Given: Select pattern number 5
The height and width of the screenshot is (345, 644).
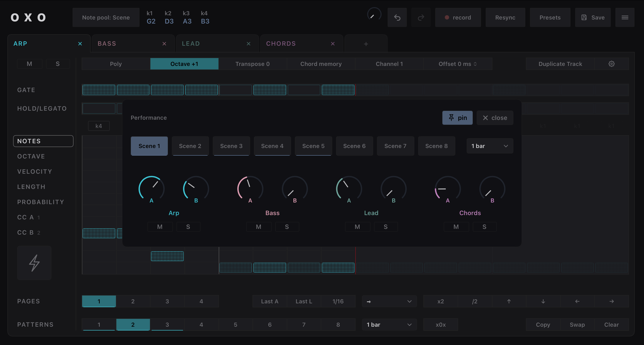Looking at the screenshot, I should point(236,325).
